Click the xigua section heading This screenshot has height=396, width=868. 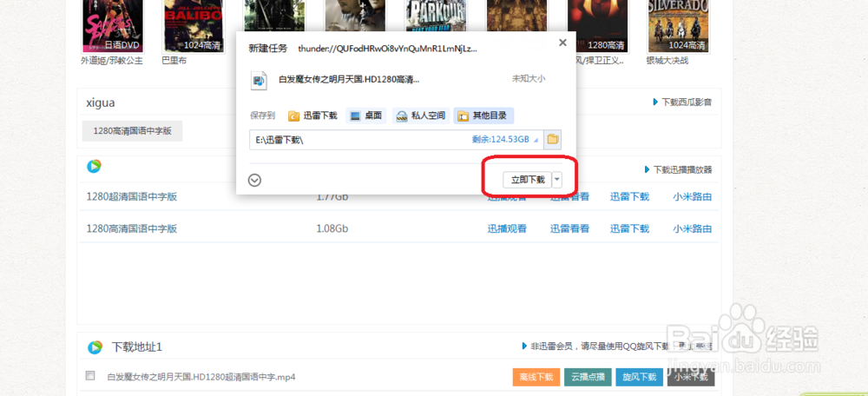pyautogui.click(x=101, y=102)
